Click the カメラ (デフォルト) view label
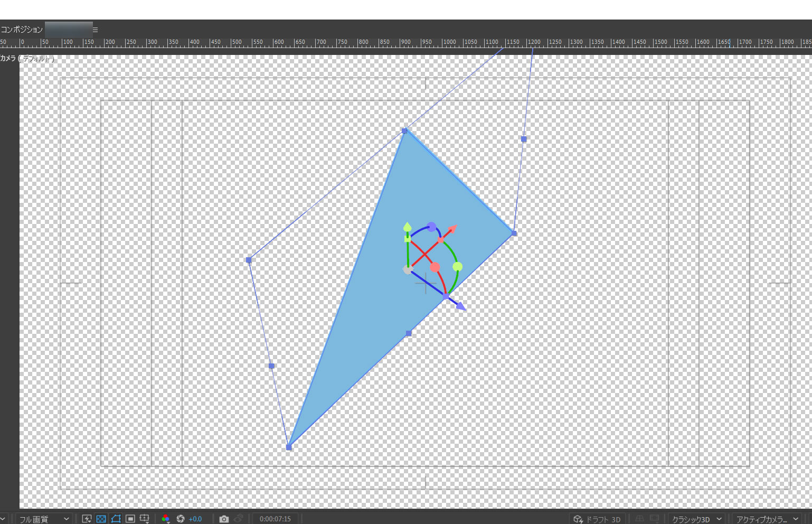 pyautogui.click(x=27, y=59)
